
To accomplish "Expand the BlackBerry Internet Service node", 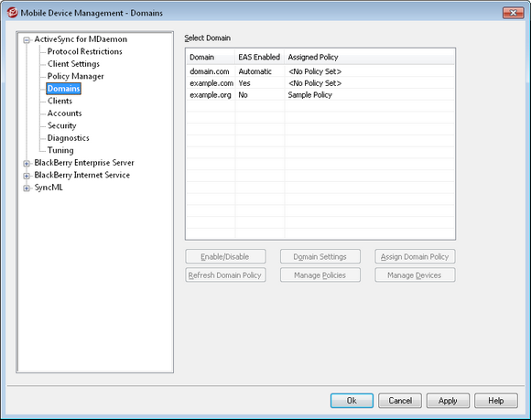I will pos(27,176).
